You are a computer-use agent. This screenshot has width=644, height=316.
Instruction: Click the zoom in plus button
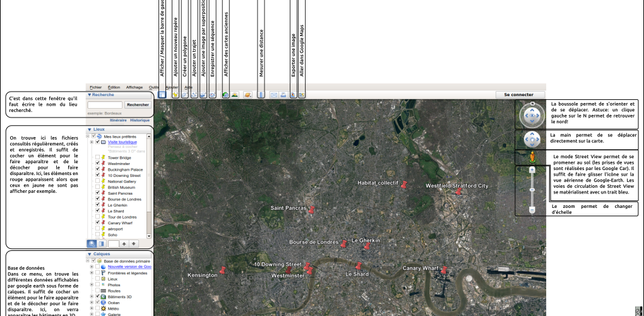(532, 170)
